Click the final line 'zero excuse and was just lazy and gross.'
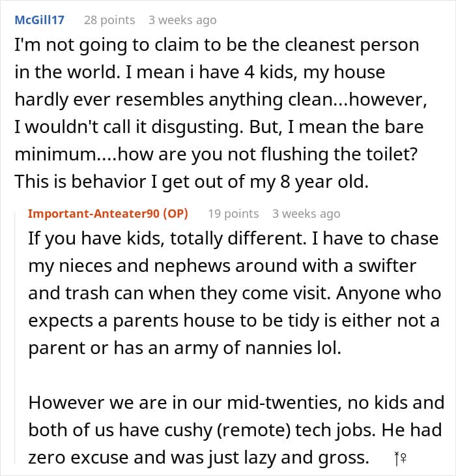This screenshot has width=456, height=476. click(x=199, y=458)
